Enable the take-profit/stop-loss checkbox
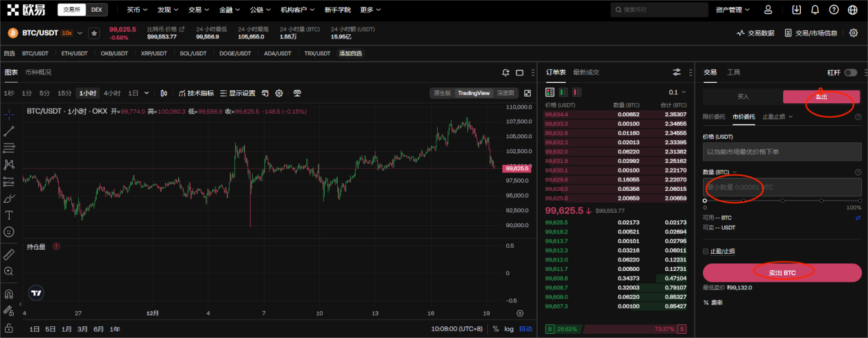 (706, 251)
